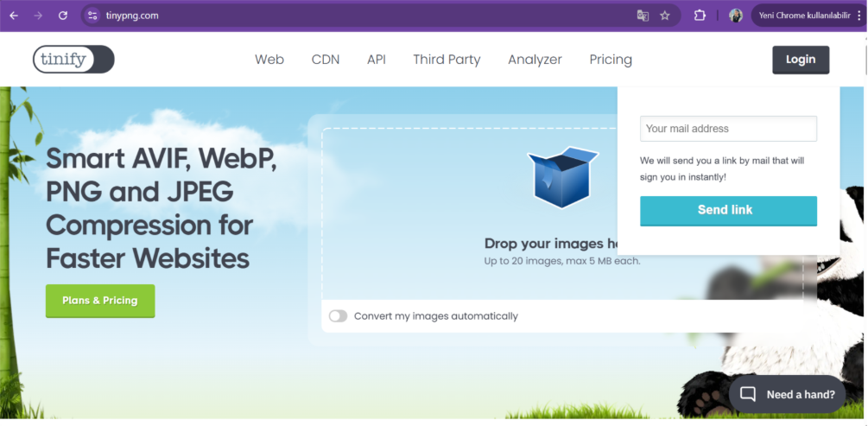
Task: Enable Convert my images automatically toggle
Action: [338, 316]
